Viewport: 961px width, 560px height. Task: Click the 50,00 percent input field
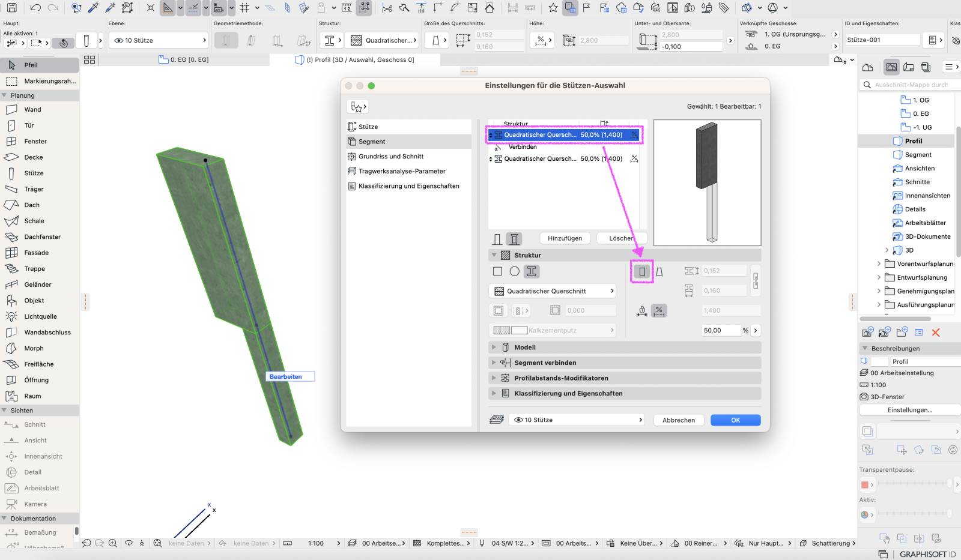[721, 331]
